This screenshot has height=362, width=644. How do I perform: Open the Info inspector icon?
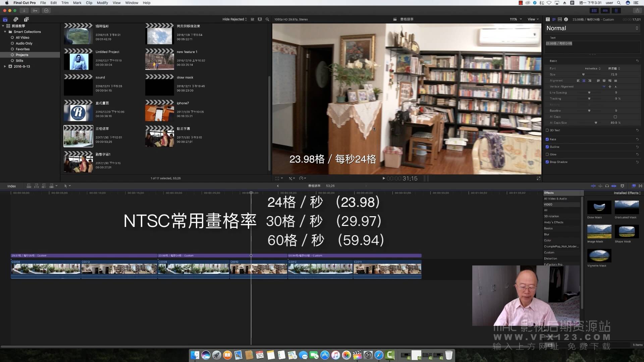coord(566,19)
